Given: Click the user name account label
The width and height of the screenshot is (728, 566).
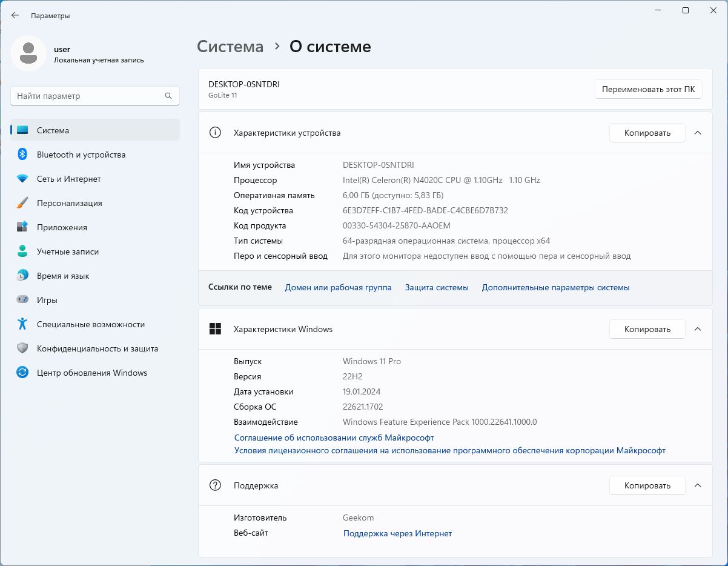Looking at the screenshot, I should point(62,49).
